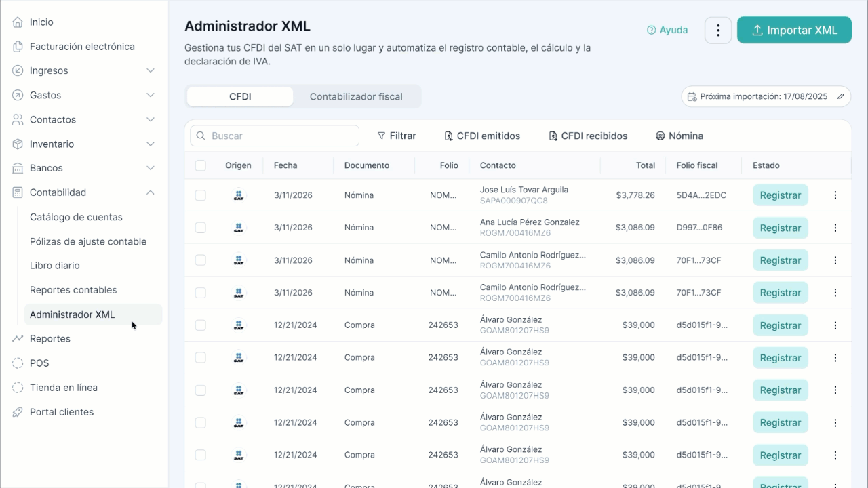The image size is (868, 488).
Task: Click SAT origin icon for Jose Luís Tovar
Action: 239,195
